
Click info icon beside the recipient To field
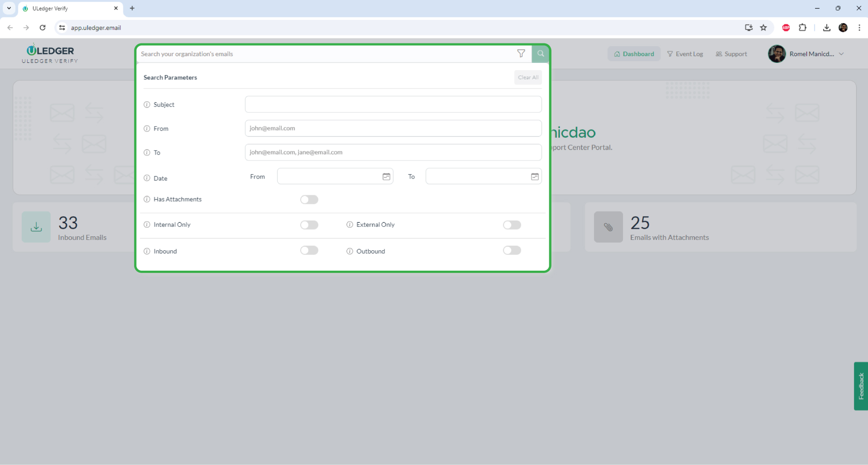click(147, 153)
